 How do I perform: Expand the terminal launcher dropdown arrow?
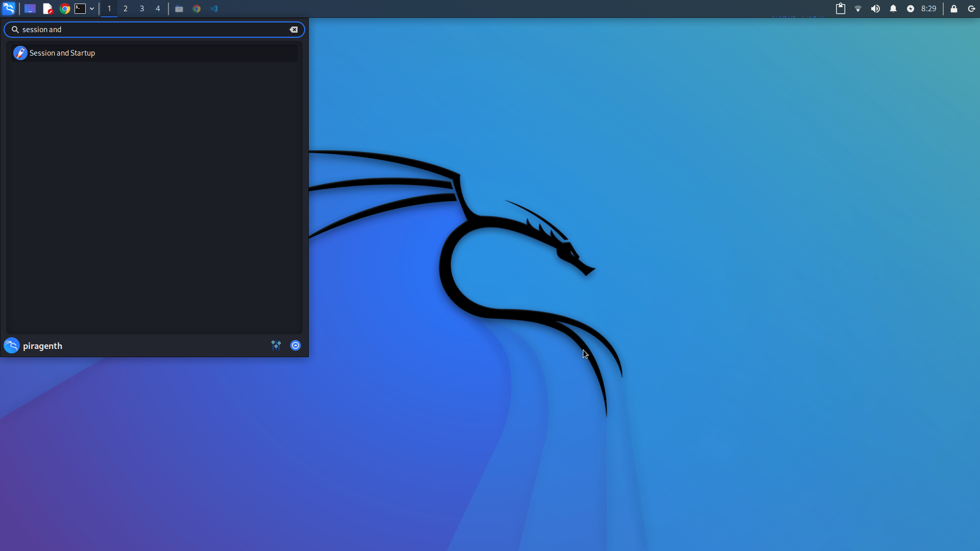coord(92,9)
